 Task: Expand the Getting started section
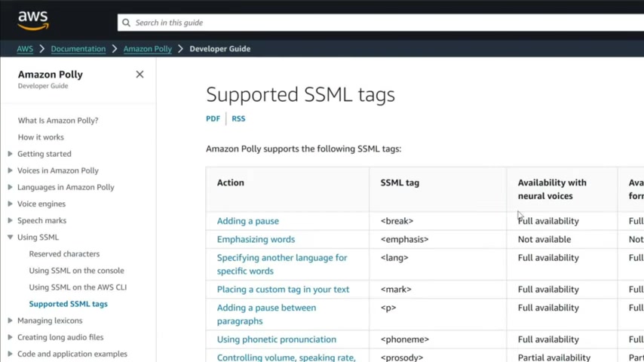click(x=11, y=154)
